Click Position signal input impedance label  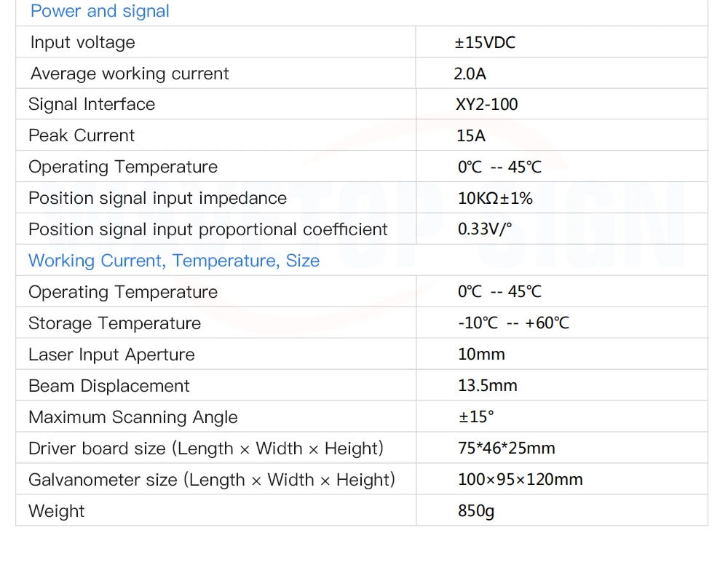point(157,198)
